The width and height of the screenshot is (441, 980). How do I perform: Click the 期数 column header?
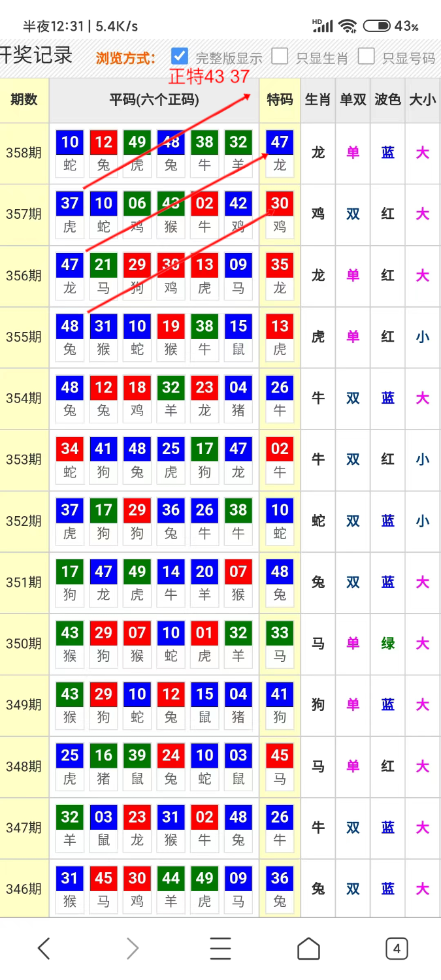click(24, 100)
